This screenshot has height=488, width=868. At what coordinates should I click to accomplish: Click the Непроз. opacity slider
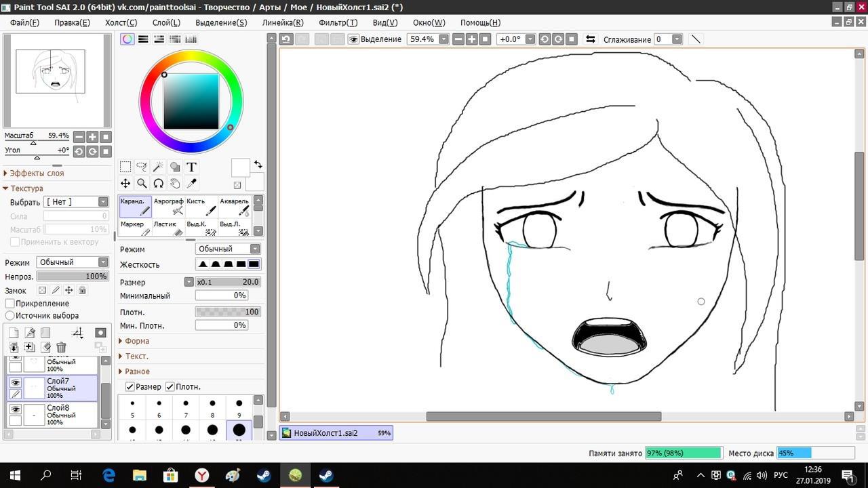pos(73,277)
